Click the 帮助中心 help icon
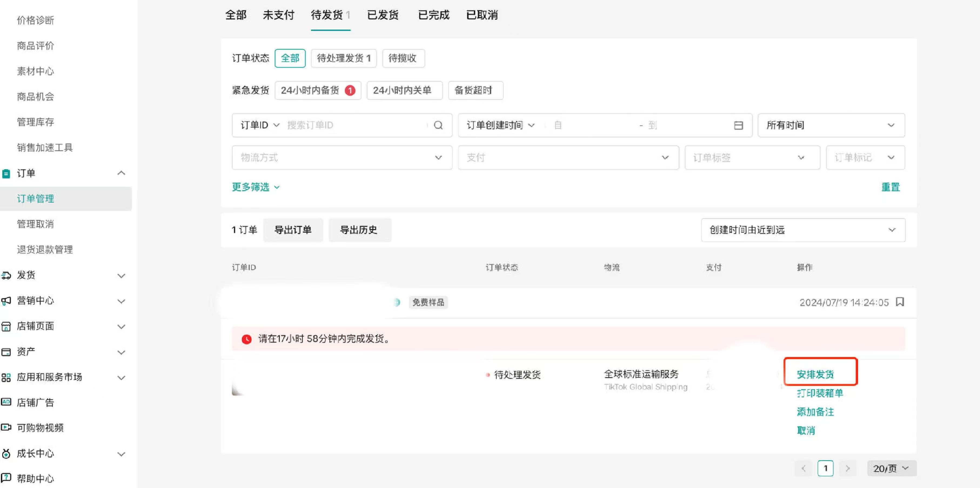This screenshot has height=488, width=980. tap(6, 478)
